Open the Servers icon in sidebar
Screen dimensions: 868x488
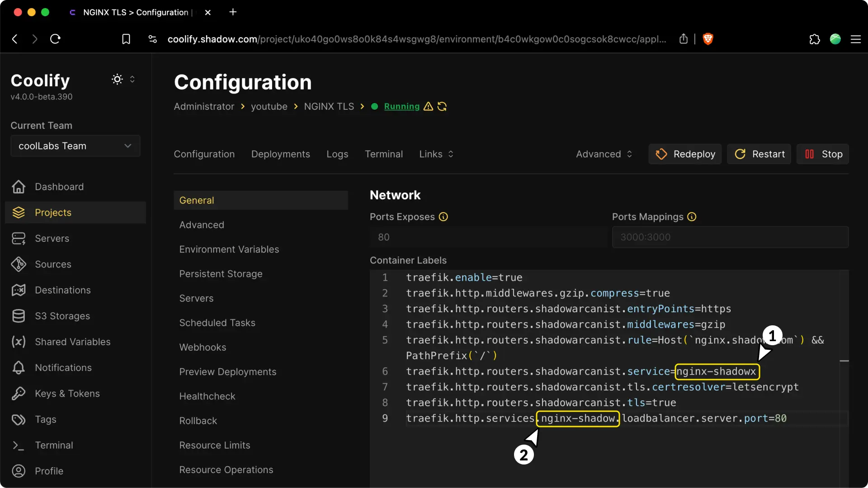[19, 239]
